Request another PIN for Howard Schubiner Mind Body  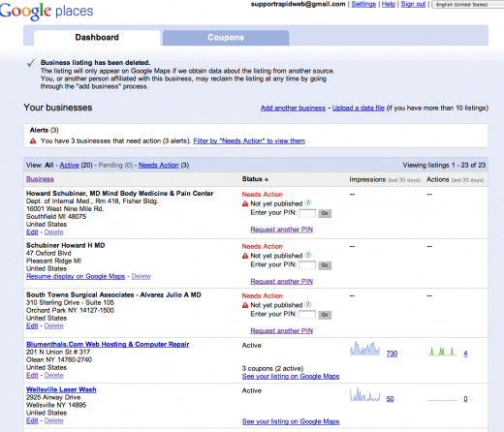pyautogui.click(x=282, y=230)
